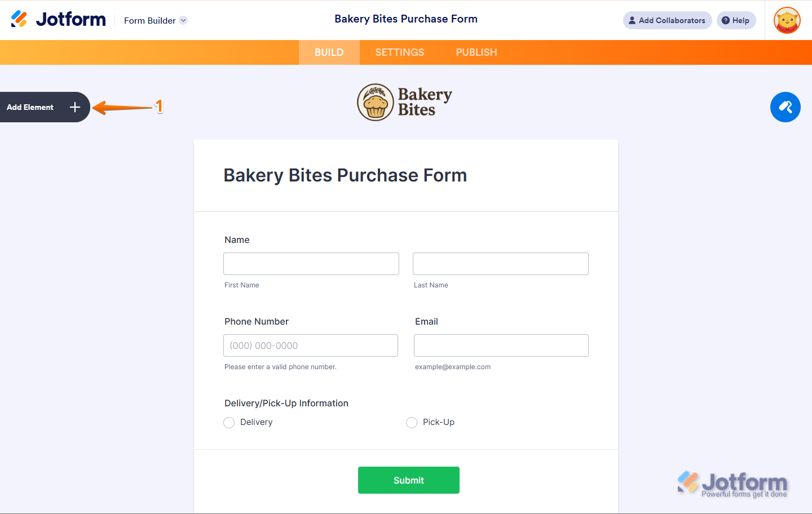Click into the Phone Number field

pyautogui.click(x=311, y=345)
